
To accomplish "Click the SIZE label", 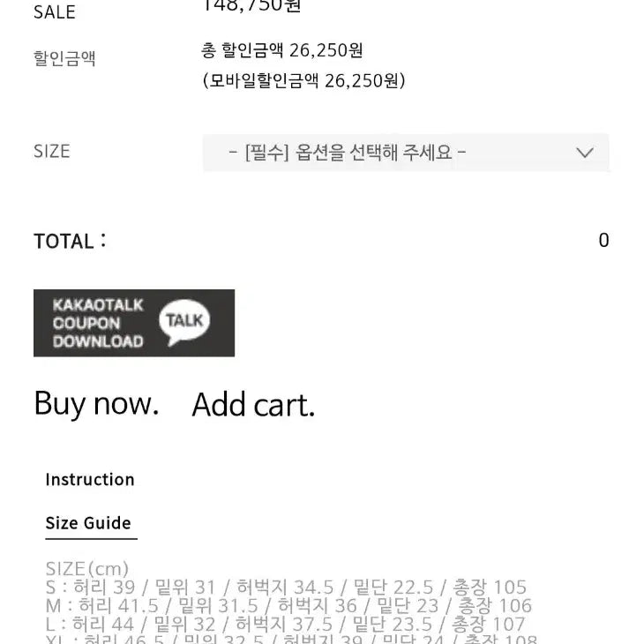I will [x=52, y=151].
